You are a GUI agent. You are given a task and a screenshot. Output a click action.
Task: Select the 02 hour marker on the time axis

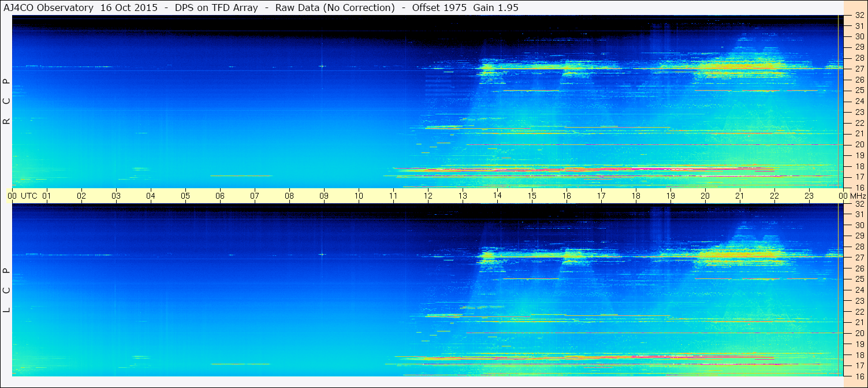coord(81,196)
